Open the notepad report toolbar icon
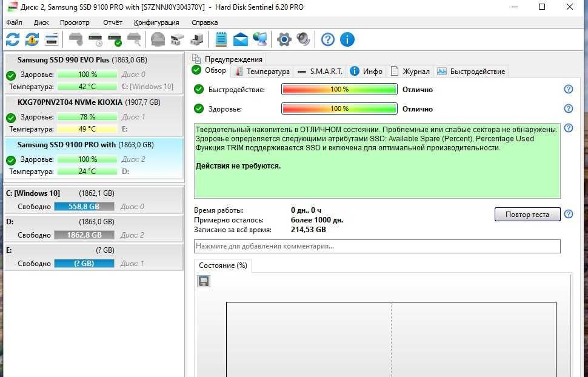The height and width of the screenshot is (377, 588). click(221, 39)
